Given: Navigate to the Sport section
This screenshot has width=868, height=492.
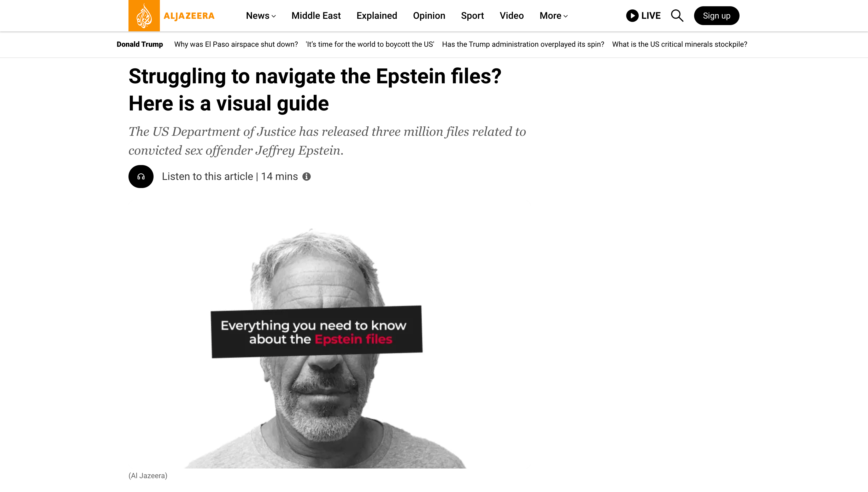Looking at the screenshot, I should point(472,16).
